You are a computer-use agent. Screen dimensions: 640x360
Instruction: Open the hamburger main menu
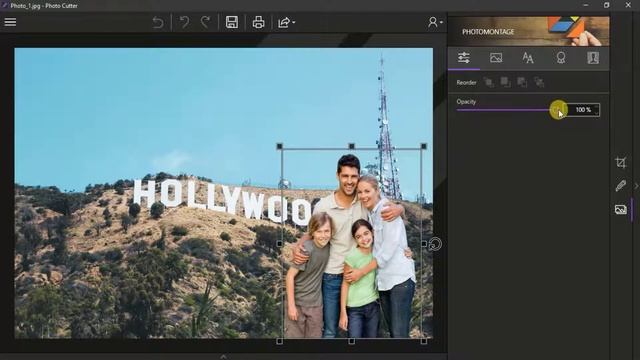(x=10, y=22)
